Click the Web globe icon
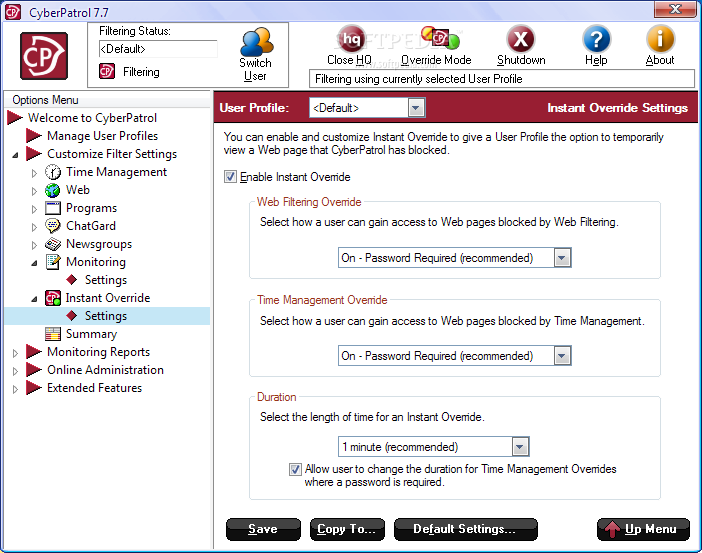The width and height of the screenshot is (702, 553). click(53, 190)
